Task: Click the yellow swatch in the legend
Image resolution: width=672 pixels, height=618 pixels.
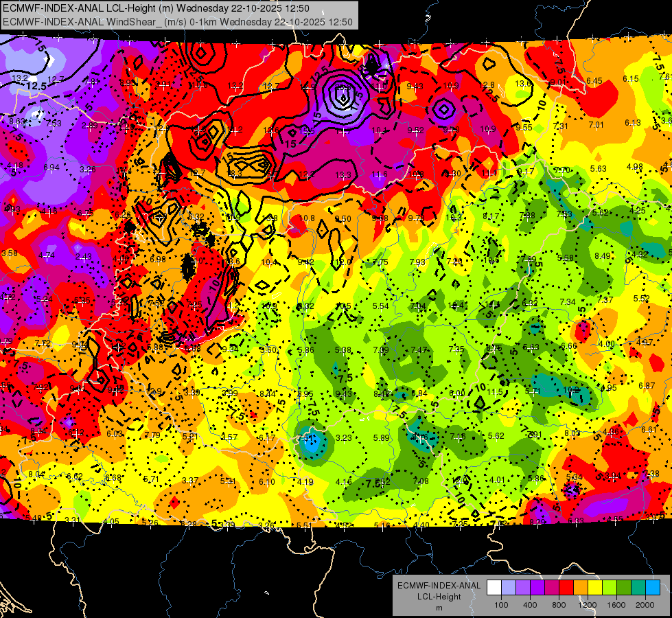Action: point(595,587)
